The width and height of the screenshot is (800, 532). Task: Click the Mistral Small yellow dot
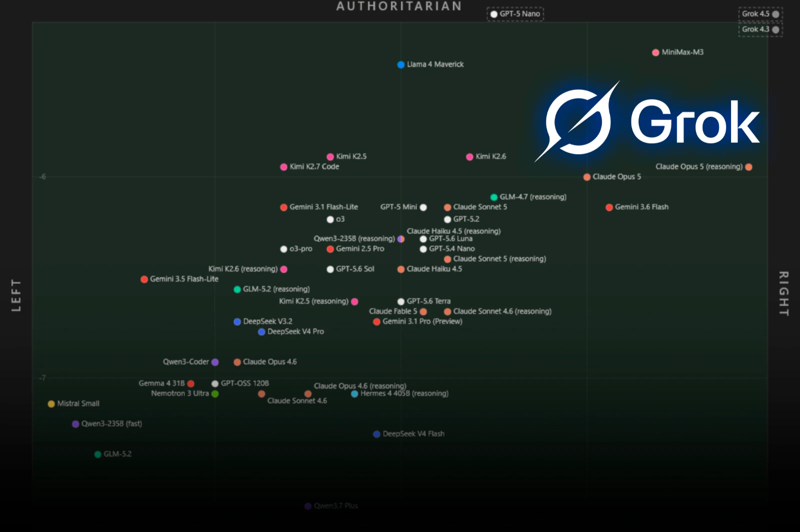[x=51, y=404]
